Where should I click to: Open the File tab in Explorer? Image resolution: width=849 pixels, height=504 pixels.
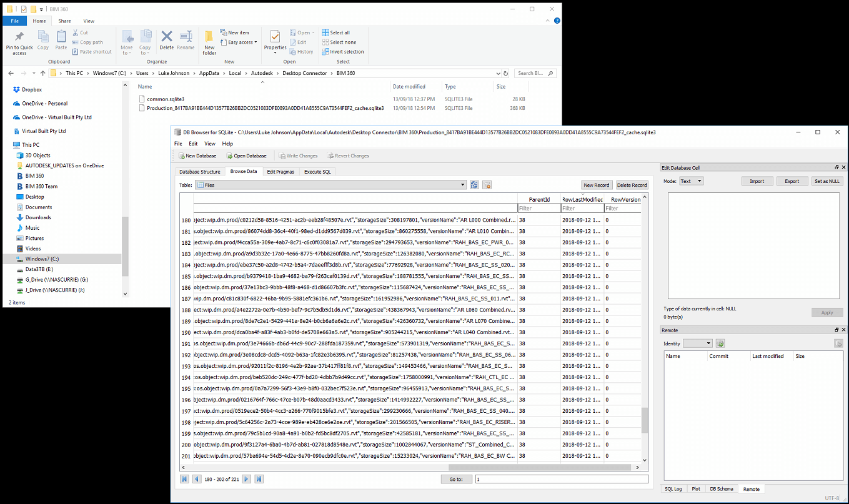[x=14, y=21]
